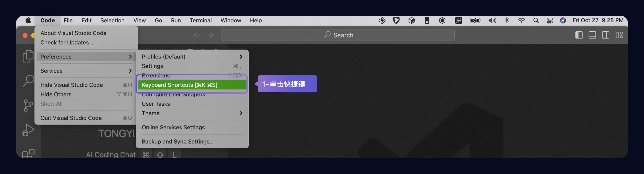Open the Extensions view in activity bar

point(28,153)
